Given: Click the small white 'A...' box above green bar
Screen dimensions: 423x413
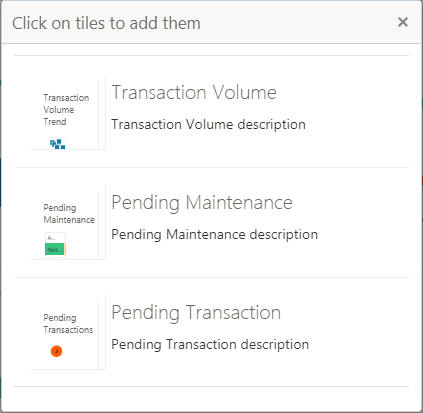Looking at the screenshot, I should pyautogui.click(x=55, y=238).
